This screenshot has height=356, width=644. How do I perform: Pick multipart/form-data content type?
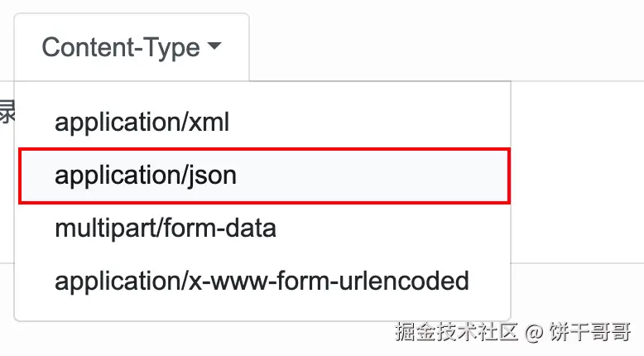[166, 229]
